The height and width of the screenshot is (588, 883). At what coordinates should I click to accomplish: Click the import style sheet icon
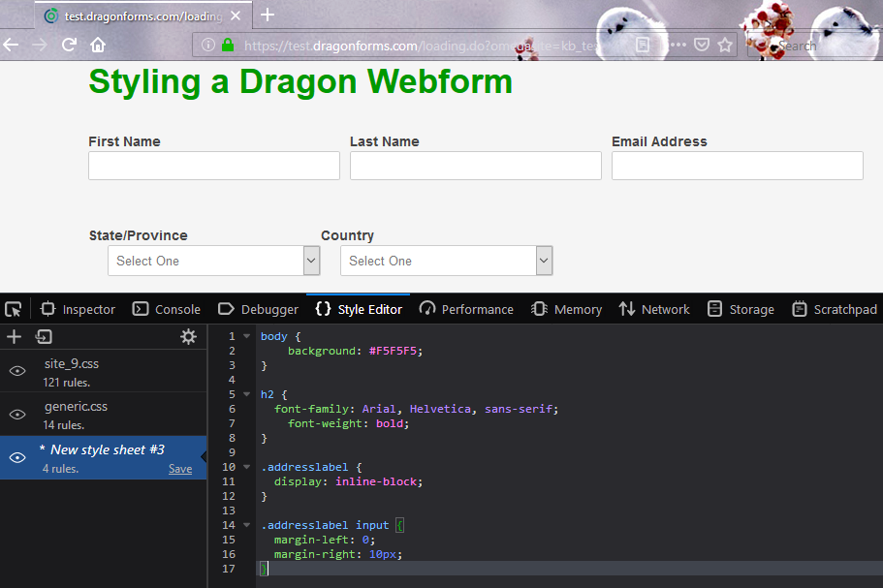[44, 336]
